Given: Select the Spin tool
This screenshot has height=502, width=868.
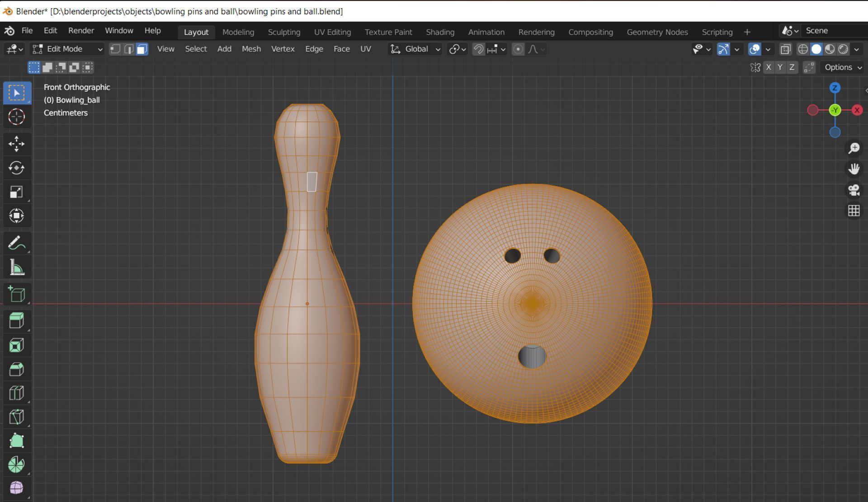Looking at the screenshot, I should pyautogui.click(x=17, y=464).
